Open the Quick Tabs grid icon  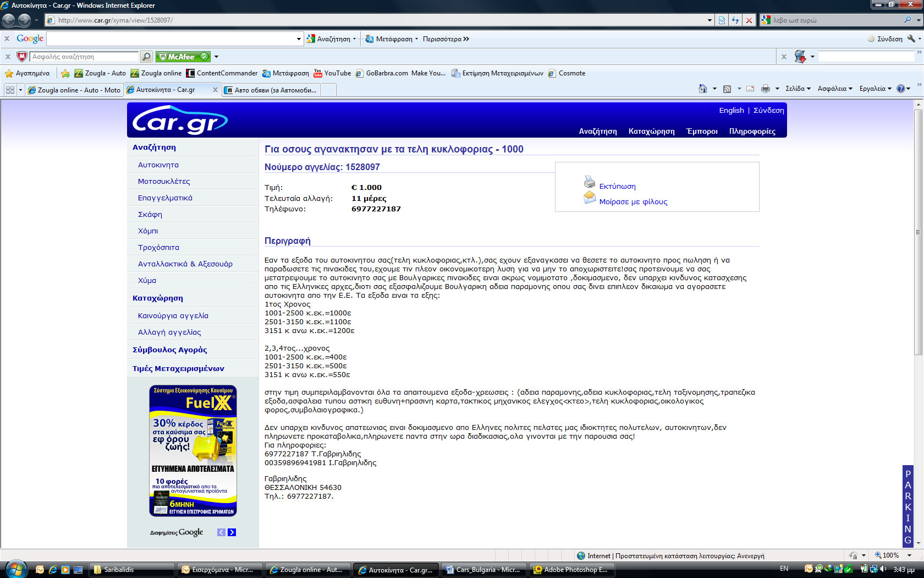click(10, 90)
